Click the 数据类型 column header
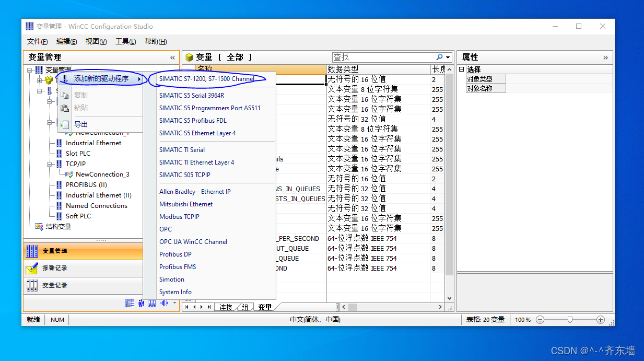Screen dimensions: 644x361 click(378, 69)
